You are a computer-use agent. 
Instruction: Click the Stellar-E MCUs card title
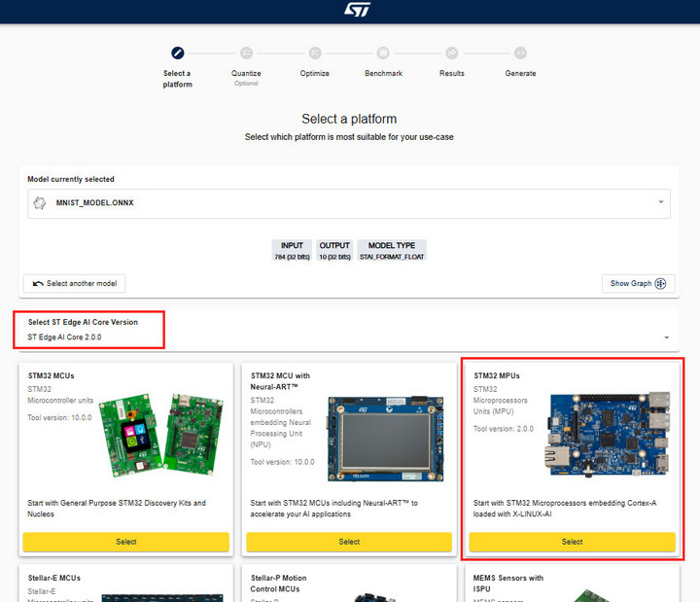(x=54, y=578)
